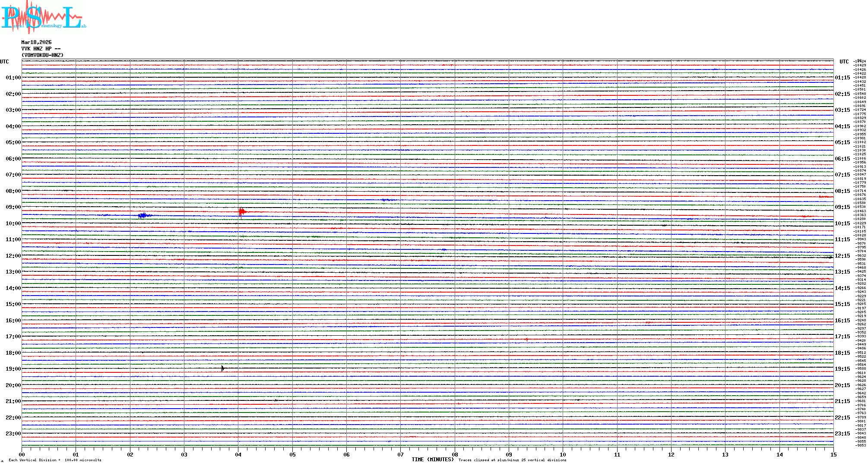
Task: Click the red earthquake burst near 09:15
Action: coord(241,211)
